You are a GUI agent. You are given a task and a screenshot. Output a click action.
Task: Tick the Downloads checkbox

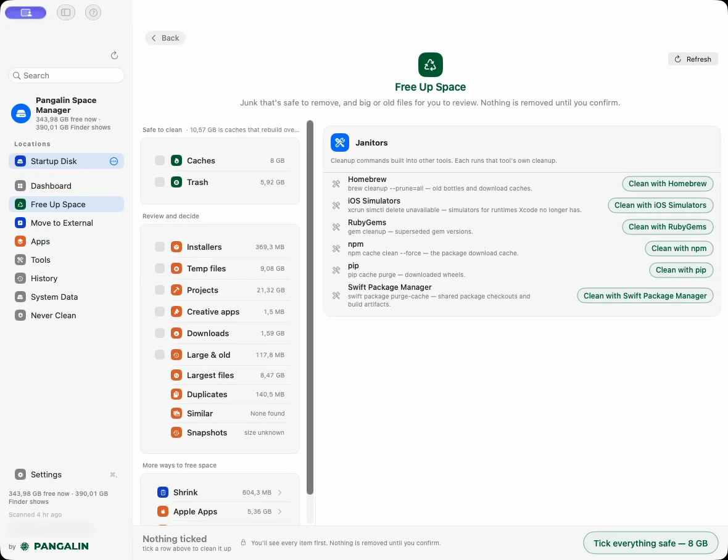[160, 333]
